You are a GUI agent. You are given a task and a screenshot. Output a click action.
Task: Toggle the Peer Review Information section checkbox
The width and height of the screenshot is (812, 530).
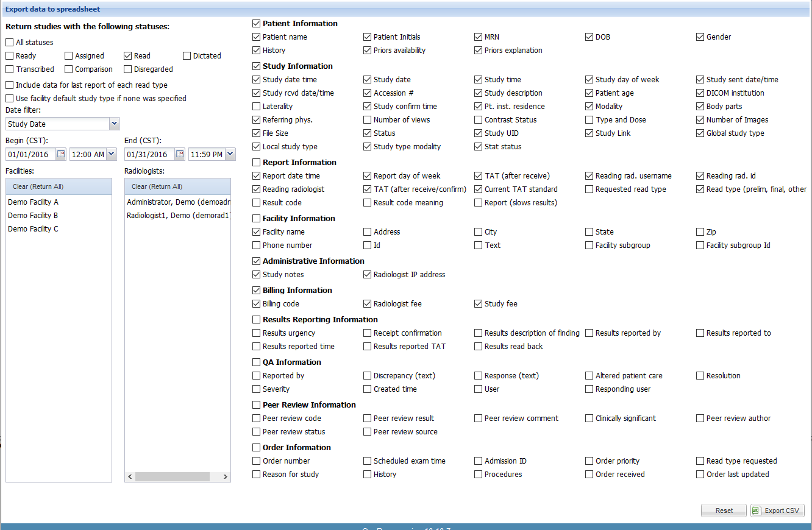click(256, 405)
